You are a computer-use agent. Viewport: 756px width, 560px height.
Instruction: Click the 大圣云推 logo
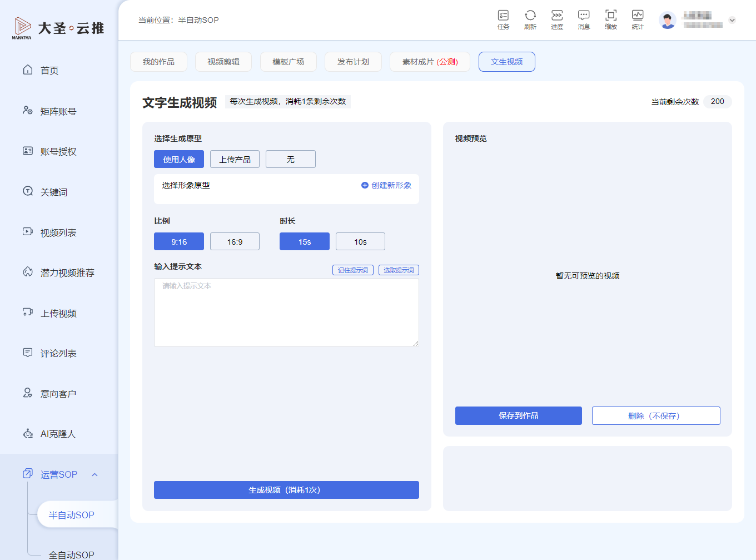pos(58,28)
